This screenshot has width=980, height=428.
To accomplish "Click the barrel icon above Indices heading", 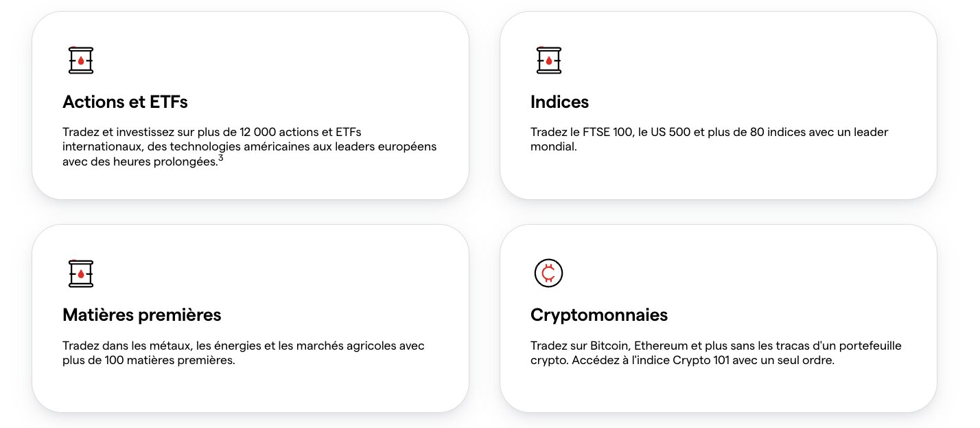I will (549, 60).
